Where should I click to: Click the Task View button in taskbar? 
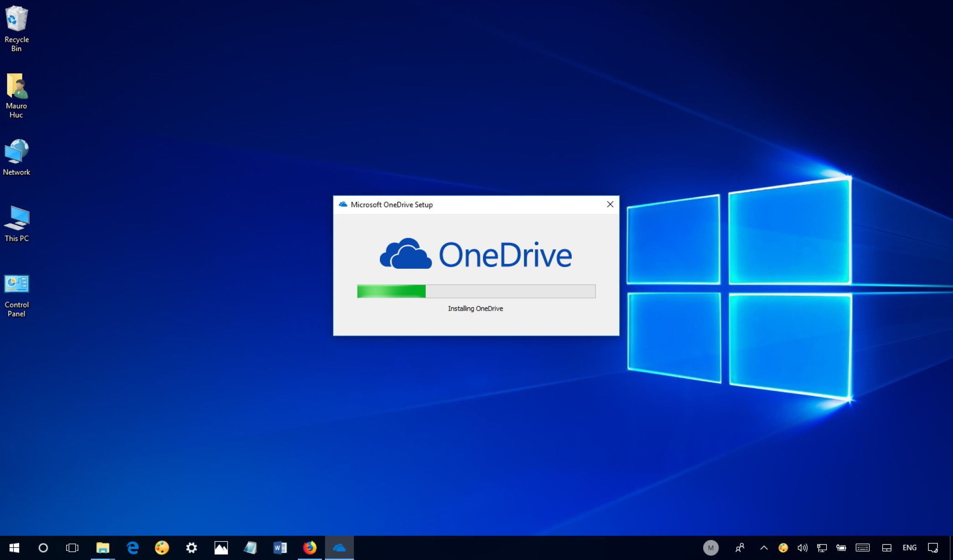72,548
